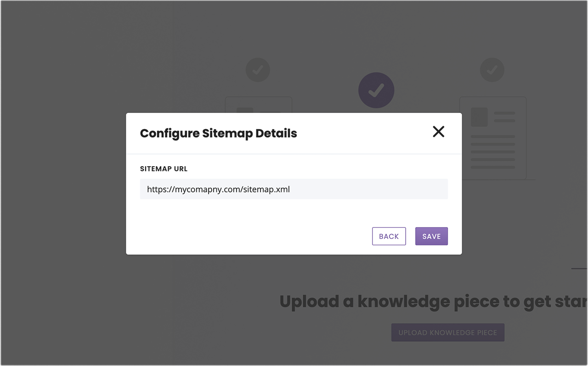Select the right document illustration behind dialog
588x366 pixels.
493,138
